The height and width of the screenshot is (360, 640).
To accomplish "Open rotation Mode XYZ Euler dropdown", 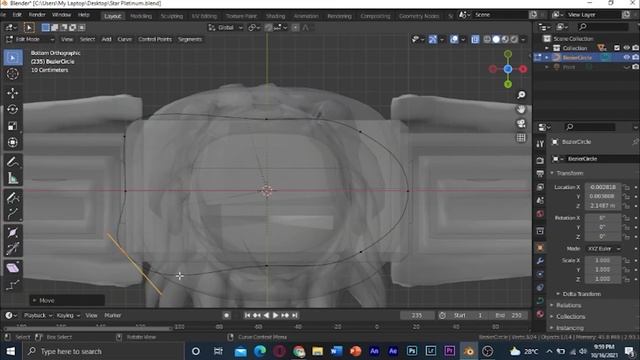I will [604, 249].
